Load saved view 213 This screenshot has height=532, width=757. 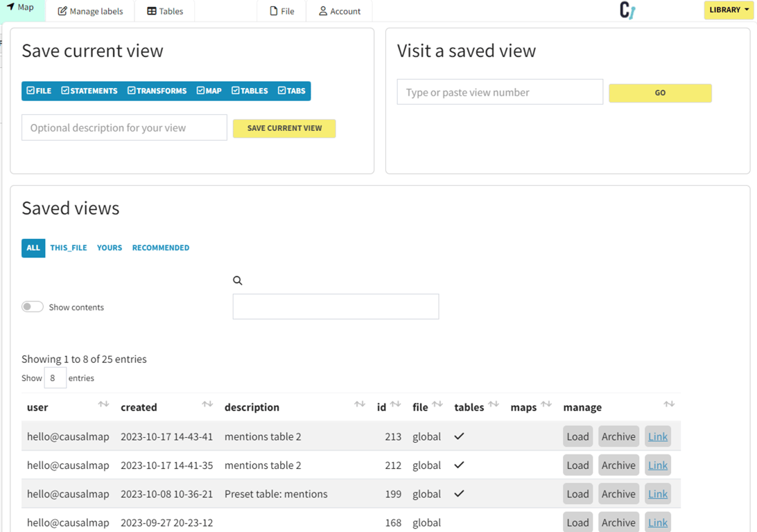577,436
